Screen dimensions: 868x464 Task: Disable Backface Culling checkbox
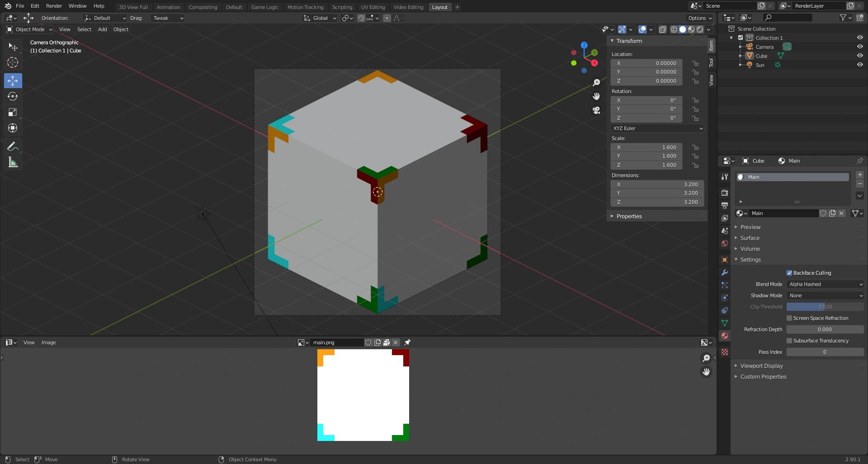point(789,273)
